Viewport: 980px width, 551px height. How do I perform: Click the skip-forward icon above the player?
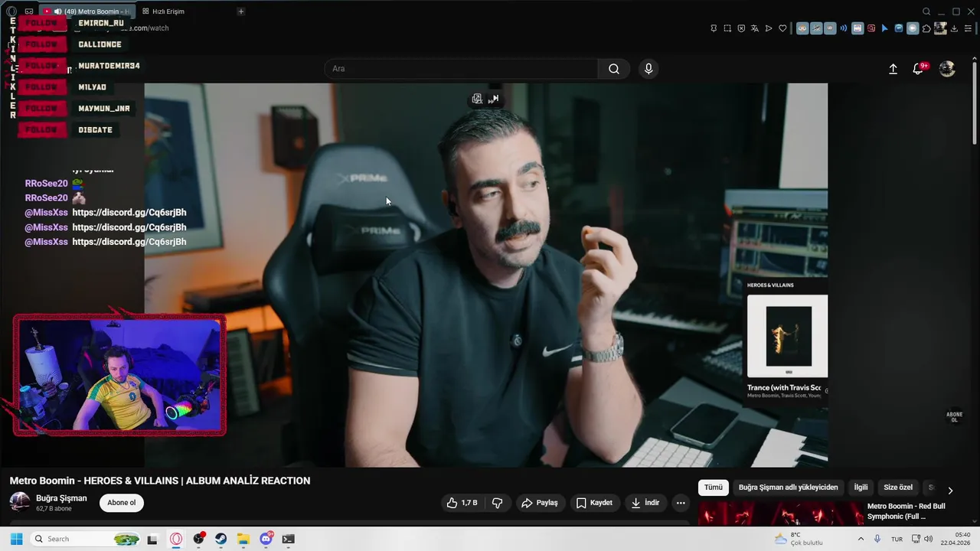coord(494,99)
